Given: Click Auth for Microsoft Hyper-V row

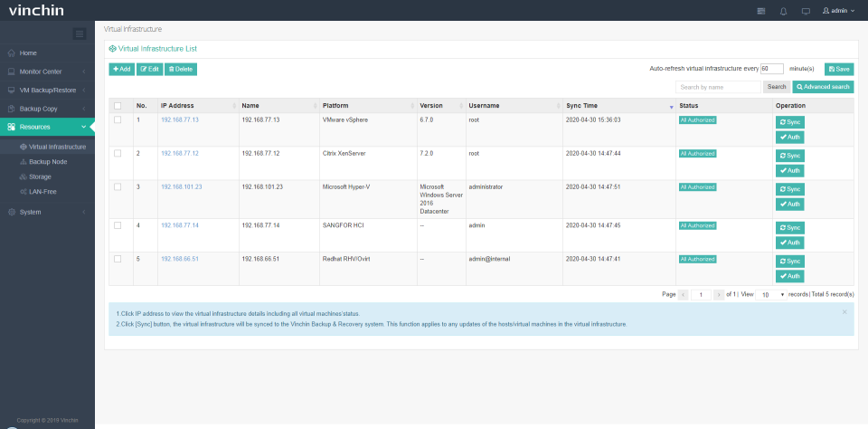Looking at the screenshot, I should coord(790,205).
